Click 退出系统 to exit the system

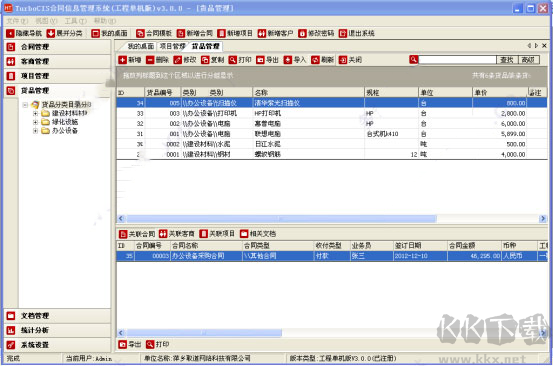[x=357, y=33]
